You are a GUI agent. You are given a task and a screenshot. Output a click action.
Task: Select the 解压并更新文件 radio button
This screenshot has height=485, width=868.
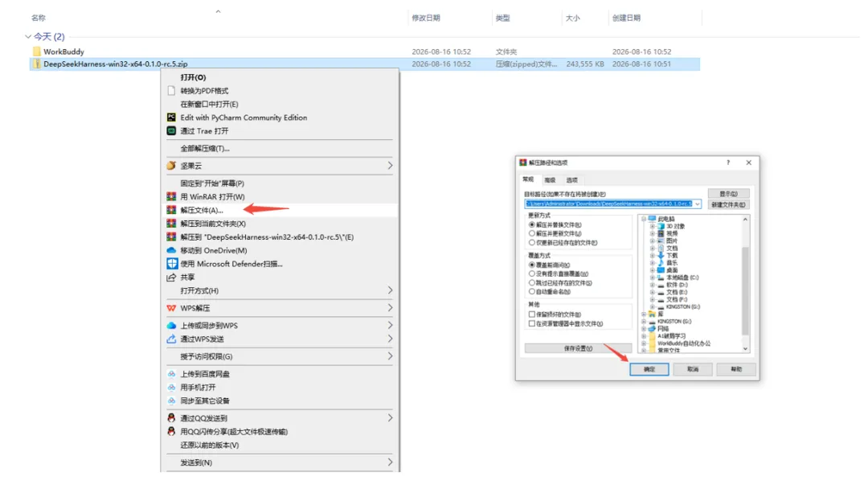(x=532, y=234)
